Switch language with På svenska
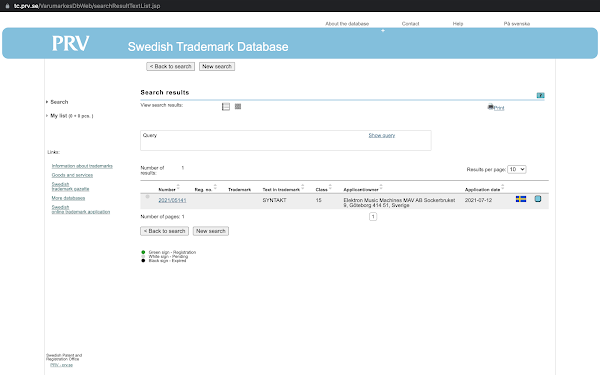Screen dimensions: 600x375 click(517, 24)
